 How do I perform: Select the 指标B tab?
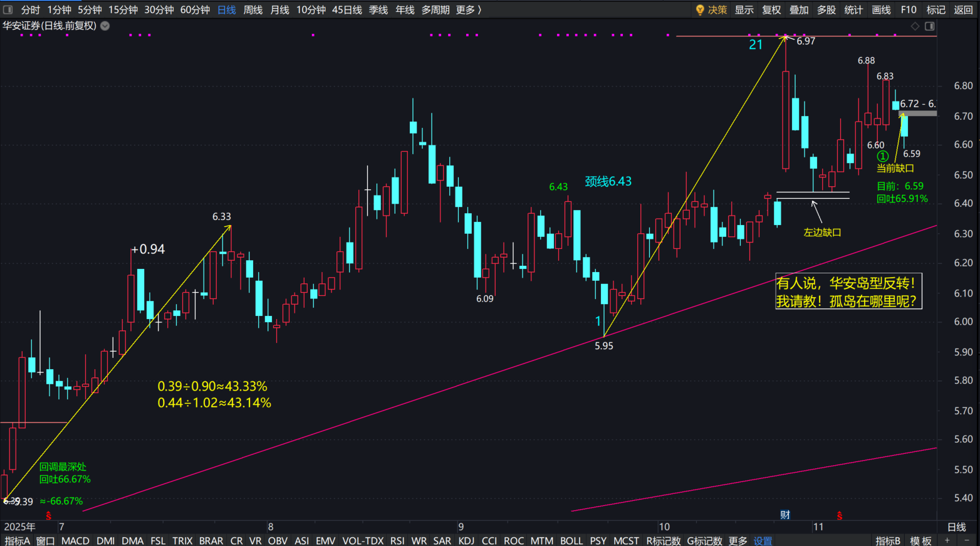pyautogui.click(x=888, y=540)
